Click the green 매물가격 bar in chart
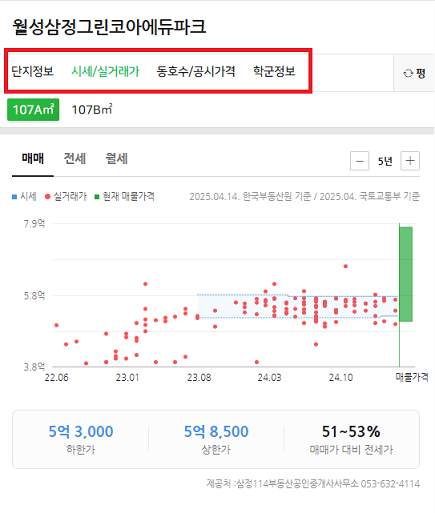Viewport: 435px width, 513px height. point(406,274)
